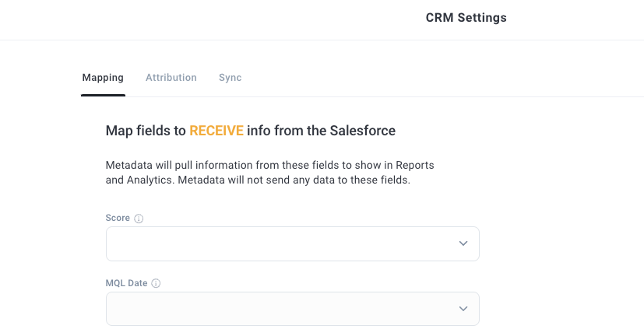Click the MQL Date info icon
Screen dimensions: 644x336
pos(156,283)
